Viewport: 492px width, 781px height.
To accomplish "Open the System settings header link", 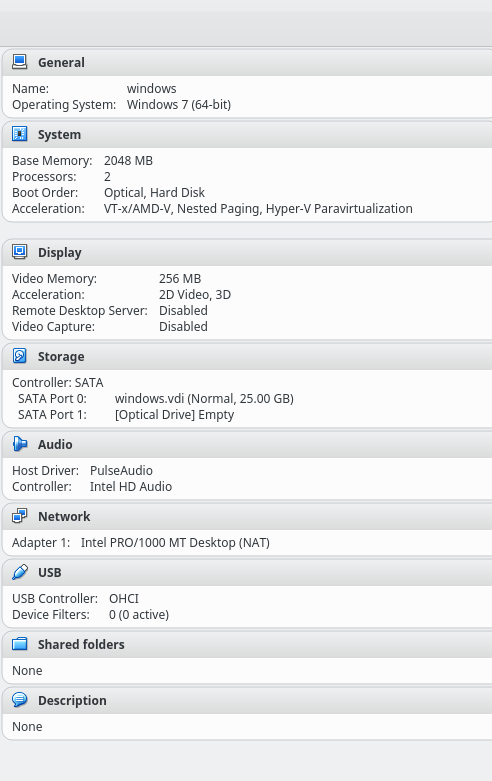I will [x=59, y=135].
